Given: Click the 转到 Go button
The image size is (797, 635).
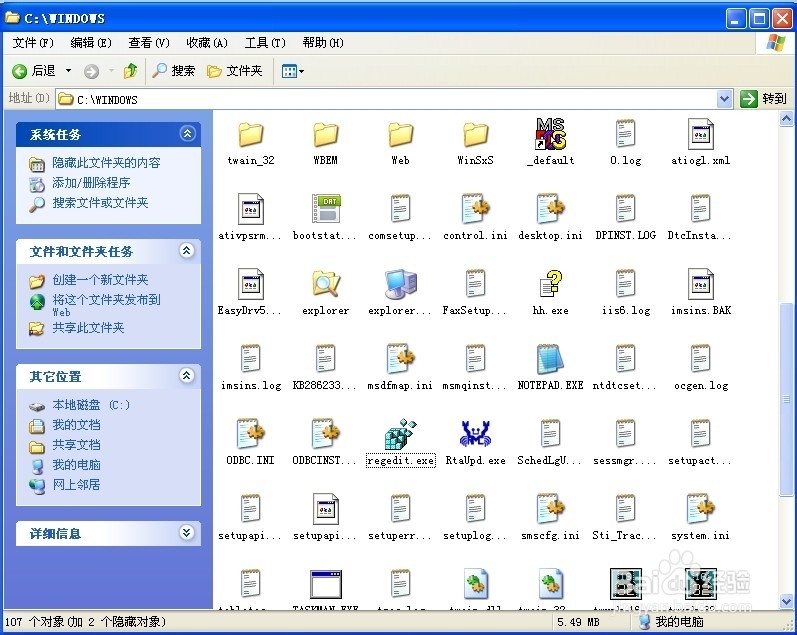Looking at the screenshot, I should [763, 99].
